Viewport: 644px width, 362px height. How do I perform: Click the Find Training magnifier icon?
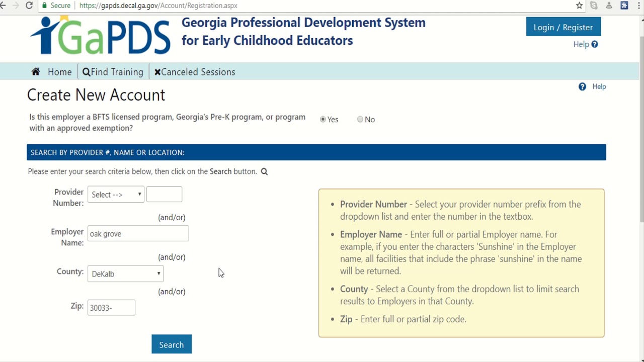[x=86, y=72]
